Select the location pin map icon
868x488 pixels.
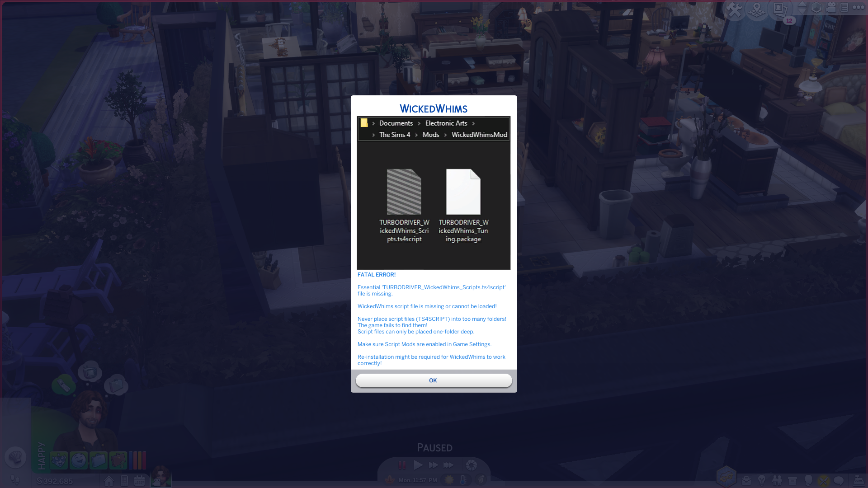pyautogui.click(x=756, y=9)
